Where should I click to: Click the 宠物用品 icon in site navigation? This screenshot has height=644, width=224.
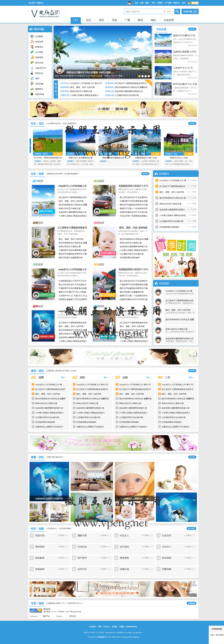coord(32,57)
